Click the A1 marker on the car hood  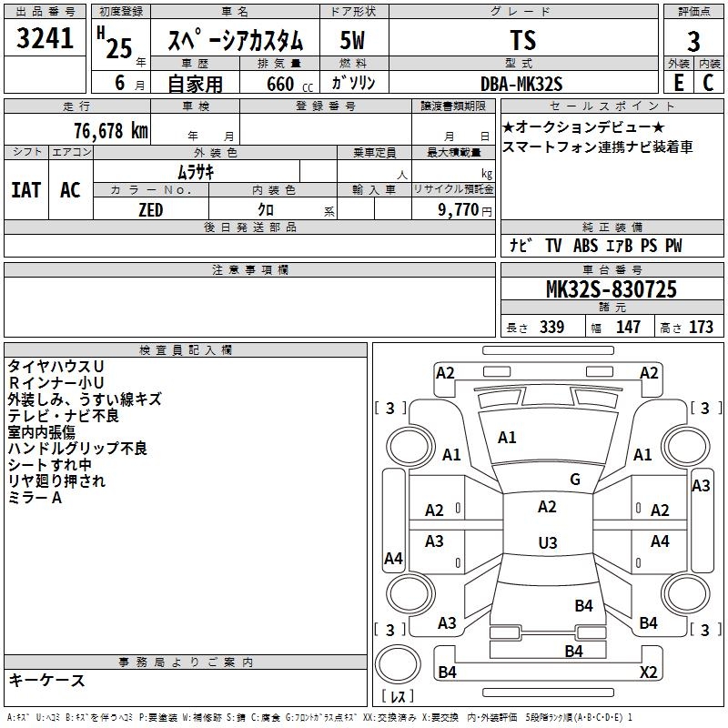(x=507, y=438)
